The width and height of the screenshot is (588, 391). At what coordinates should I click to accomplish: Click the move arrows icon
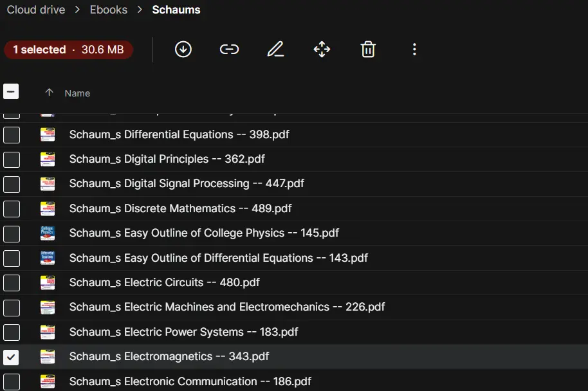[322, 49]
